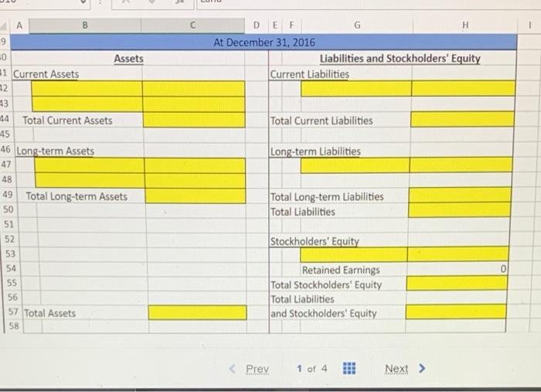541x392 pixels.
Task: Select the 'Long-term Assets' label cell
Action: pos(55,151)
